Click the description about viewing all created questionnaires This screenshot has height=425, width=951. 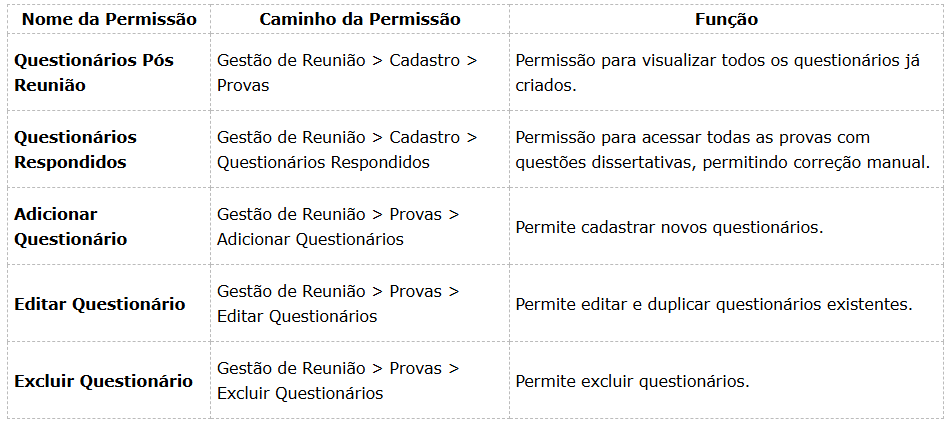point(717,73)
